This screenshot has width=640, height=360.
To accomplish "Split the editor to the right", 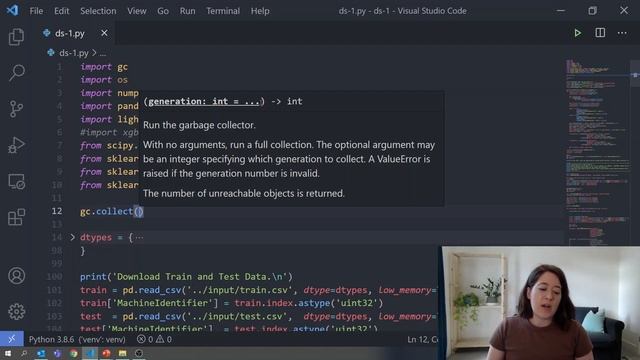I will (600, 33).
